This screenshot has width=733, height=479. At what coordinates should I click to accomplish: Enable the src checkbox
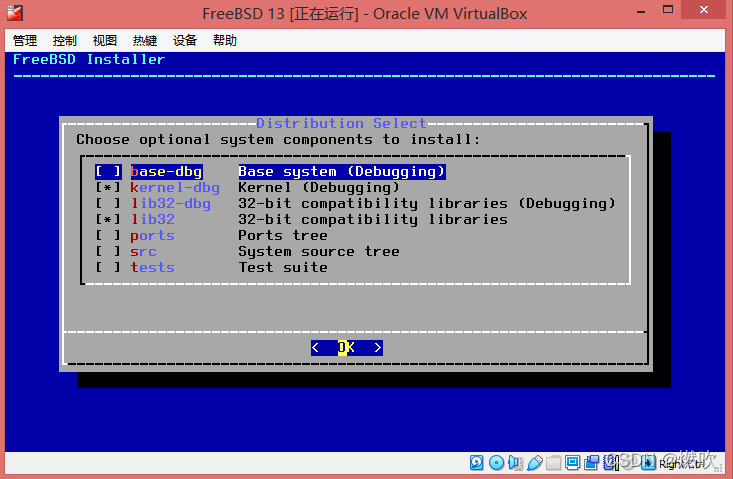tap(108, 251)
